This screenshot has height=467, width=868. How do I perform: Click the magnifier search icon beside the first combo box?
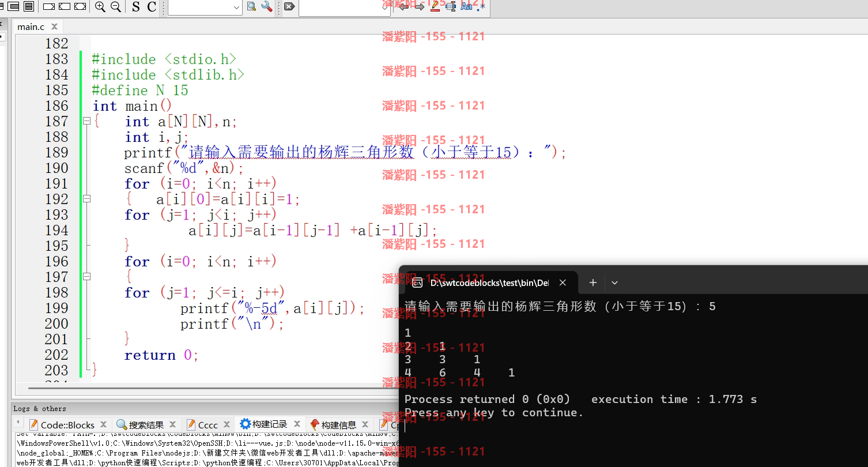click(251, 7)
